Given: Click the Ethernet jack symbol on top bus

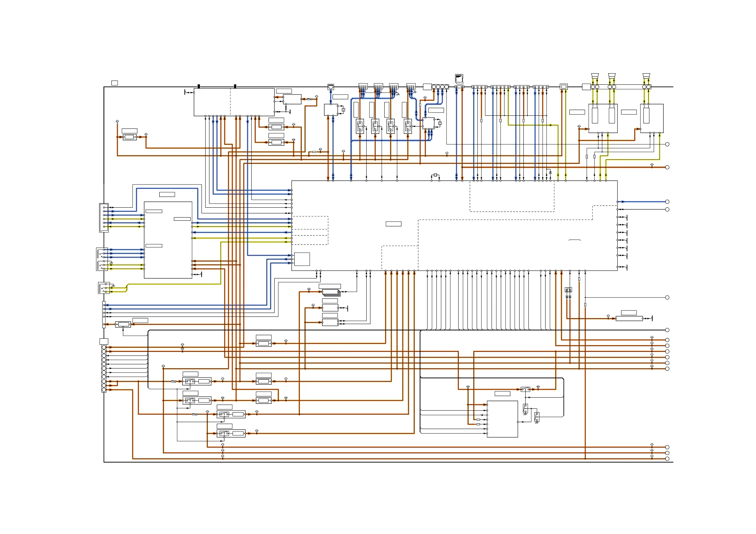Looking at the screenshot, I should (331, 87).
